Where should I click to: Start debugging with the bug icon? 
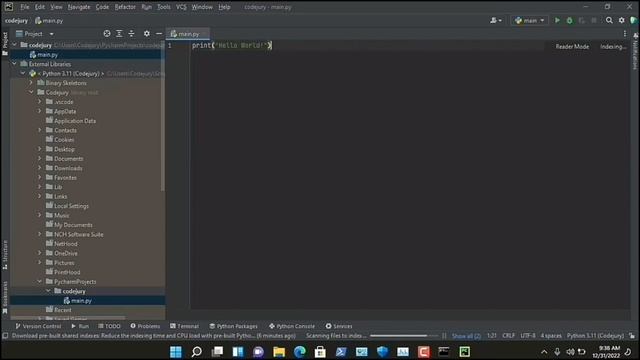[x=569, y=20]
